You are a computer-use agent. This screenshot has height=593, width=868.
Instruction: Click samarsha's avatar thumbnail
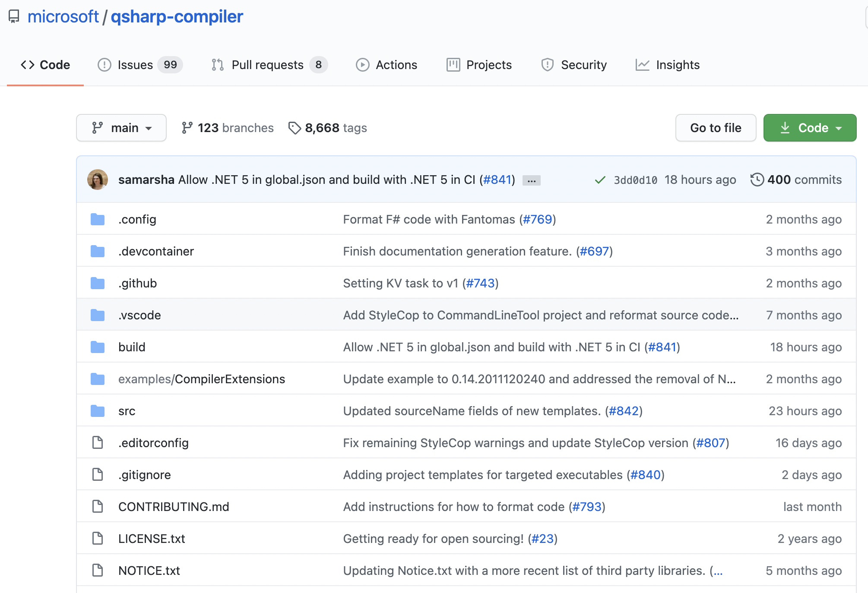[x=98, y=180]
